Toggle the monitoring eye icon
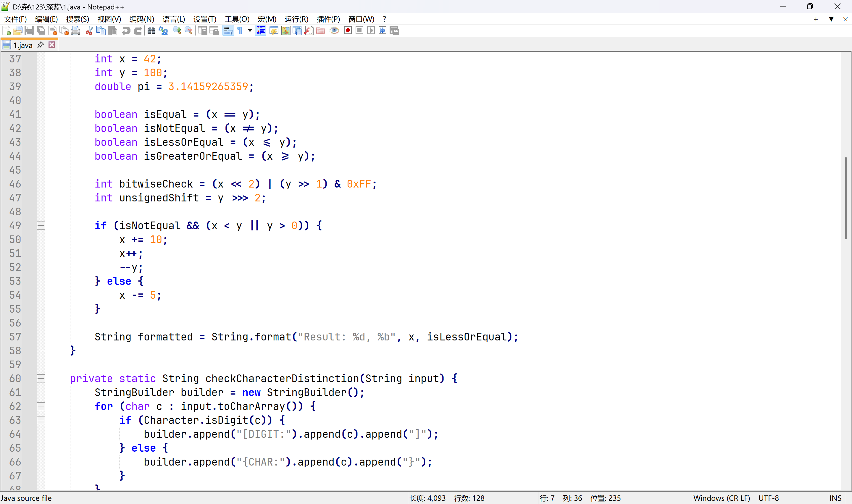 [x=334, y=31]
